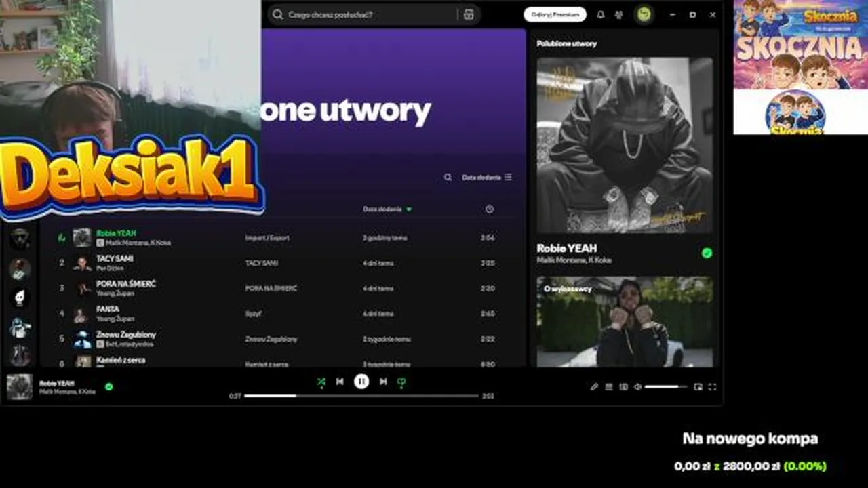Toggle the green liked checkmark in right panel
This screenshot has width=868, height=488.
(707, 253)
